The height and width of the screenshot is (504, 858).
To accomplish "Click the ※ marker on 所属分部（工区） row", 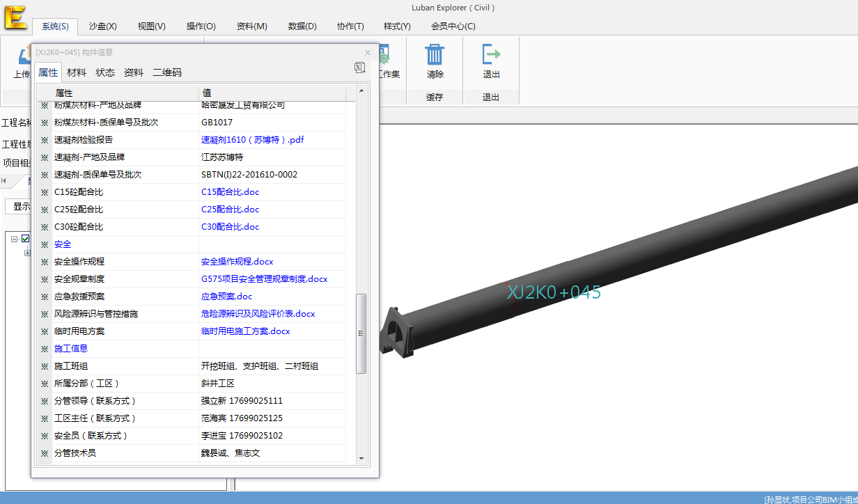I will click(x=45, y=384).
